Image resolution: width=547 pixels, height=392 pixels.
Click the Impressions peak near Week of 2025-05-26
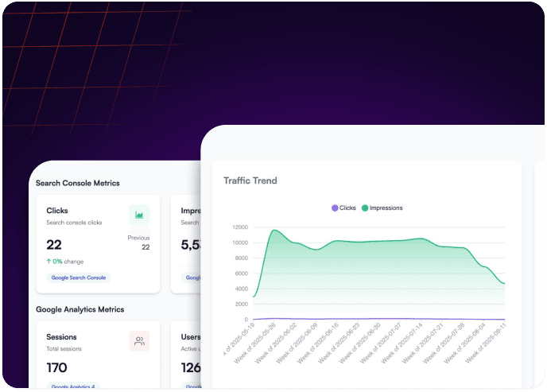click(x=274, y=231)
